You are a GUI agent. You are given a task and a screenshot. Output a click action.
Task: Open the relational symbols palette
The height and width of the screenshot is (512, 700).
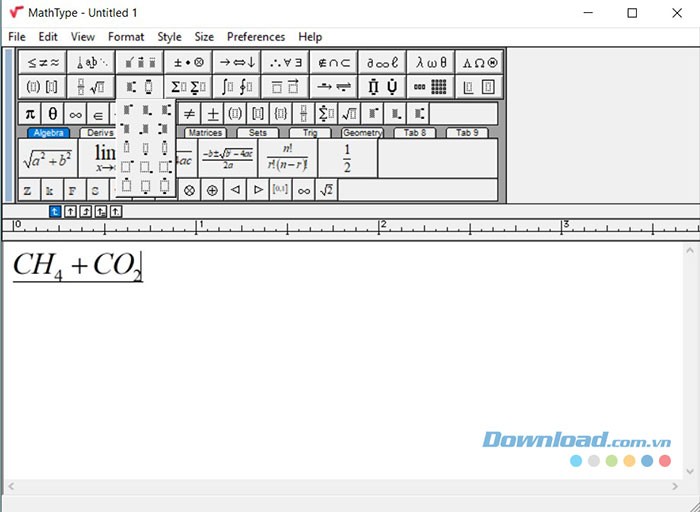[43, 62]
